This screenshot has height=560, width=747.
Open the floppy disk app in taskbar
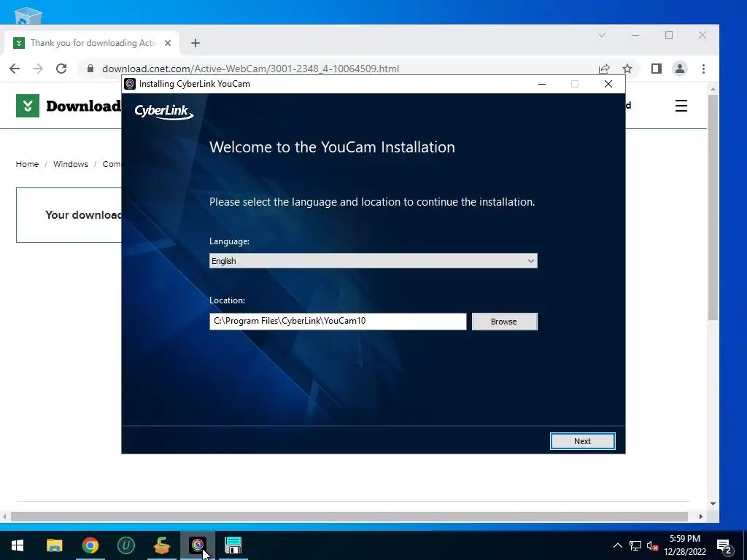233,545
